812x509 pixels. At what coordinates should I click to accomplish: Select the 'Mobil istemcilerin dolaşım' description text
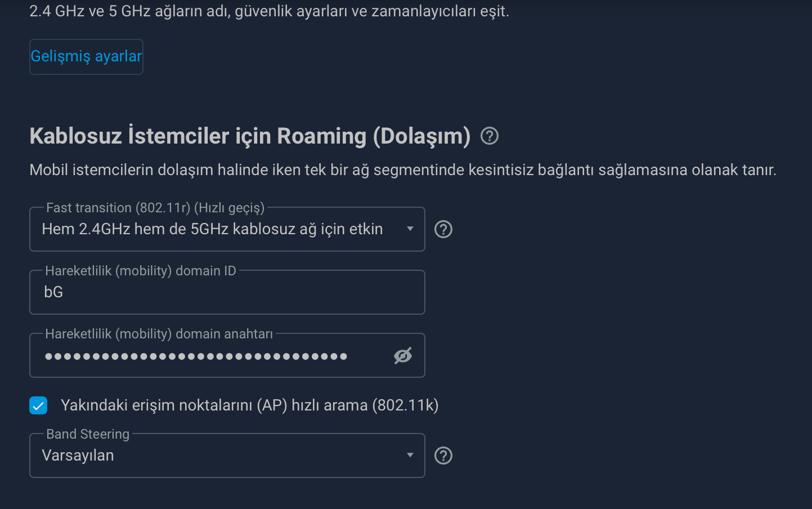coord(403,170)
